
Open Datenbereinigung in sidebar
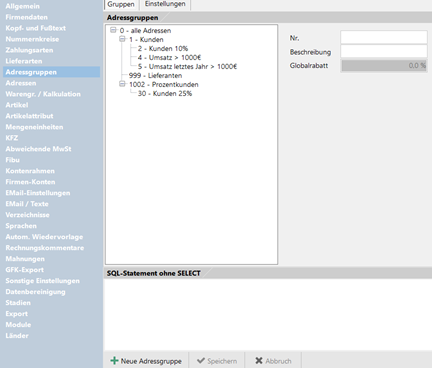(35, 292)
